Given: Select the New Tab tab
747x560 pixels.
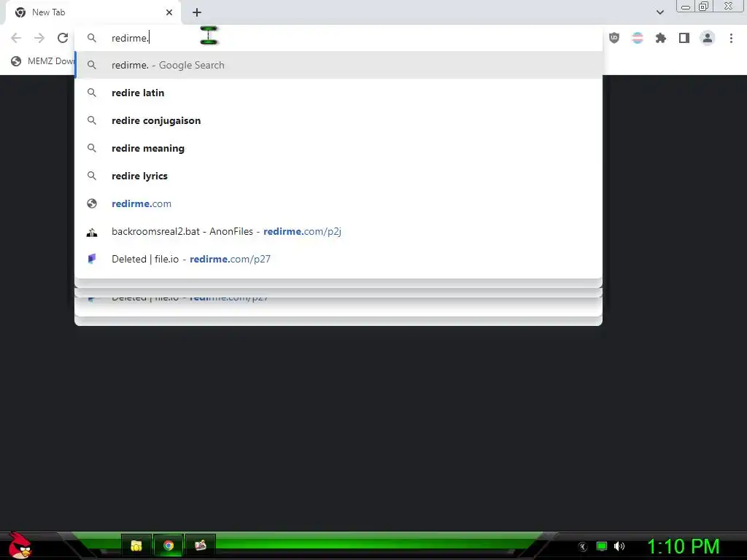Looking at the screenshot, I should tap(93, 12).
